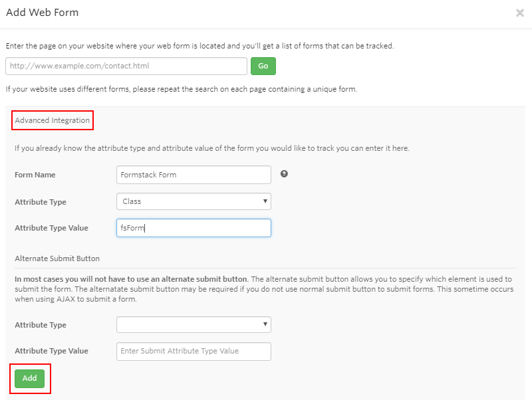Click the fsForm attribute value field
532x406 pixels.
193,227
